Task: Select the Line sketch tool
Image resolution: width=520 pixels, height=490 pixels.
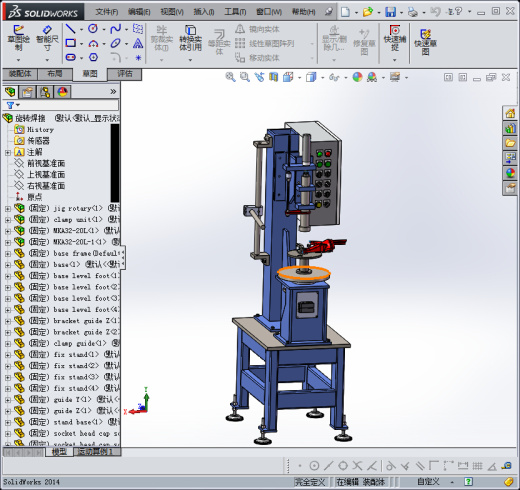Action: (70, 29)
